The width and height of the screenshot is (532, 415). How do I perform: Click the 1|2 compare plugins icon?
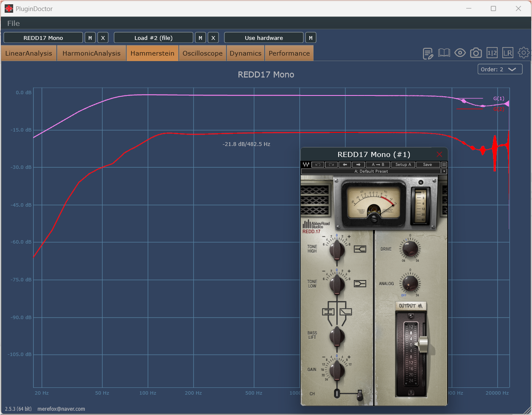click(x=492, y=53)
